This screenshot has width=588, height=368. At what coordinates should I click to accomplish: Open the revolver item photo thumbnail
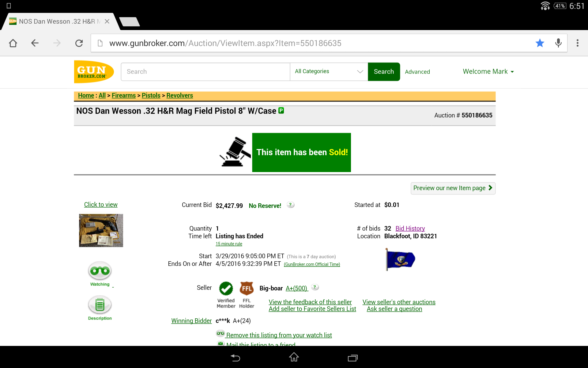[x=101, y=230]
